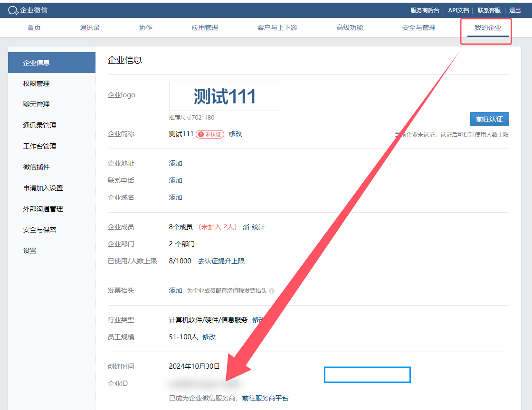Switch to 高级功能 tab
This screenshot has width=532, height=410.
tap(350, 28)
